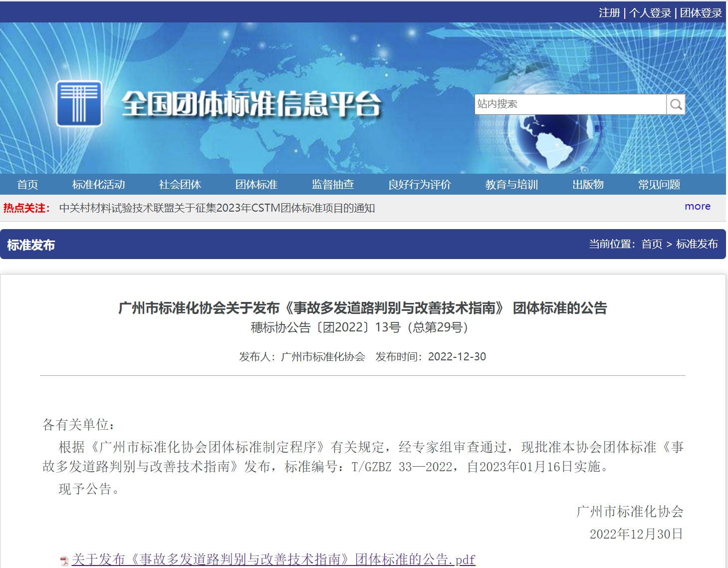The width and height of the screenshot is (728, 568).
Task: Open the 教育与培训 menu
Action: tap(511, 185)
